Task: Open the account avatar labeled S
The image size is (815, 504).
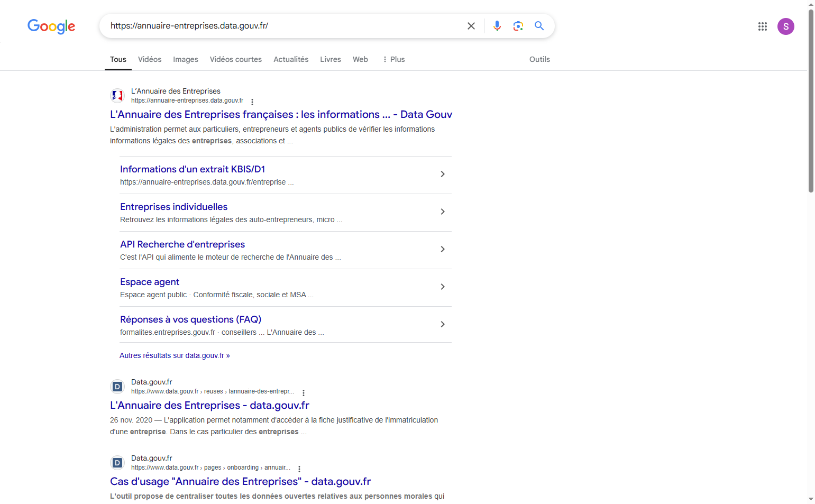Action: point(785,26)
